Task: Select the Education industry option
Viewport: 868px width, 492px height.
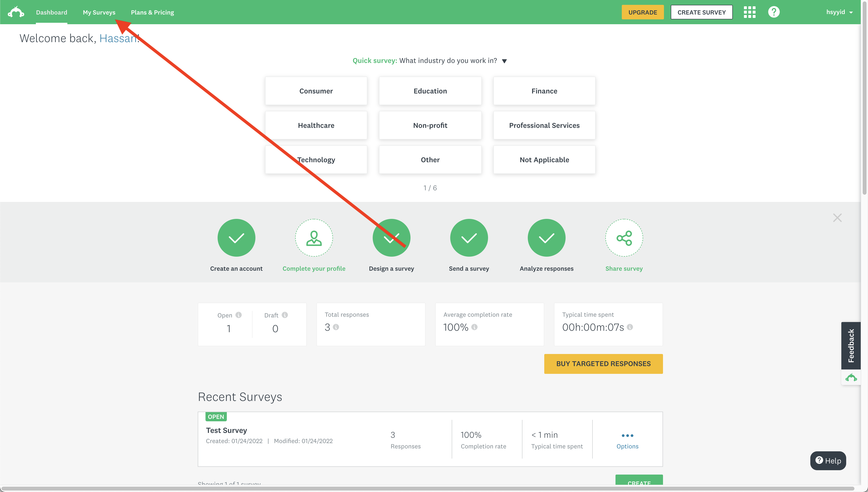Action: click(430, 91)
